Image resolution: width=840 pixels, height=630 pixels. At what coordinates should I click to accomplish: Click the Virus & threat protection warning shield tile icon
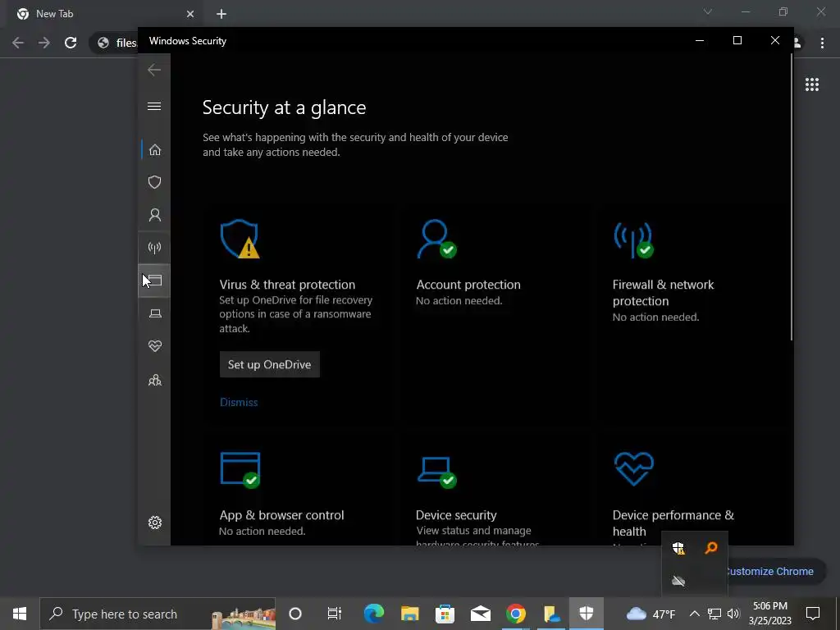click(240, 239)
